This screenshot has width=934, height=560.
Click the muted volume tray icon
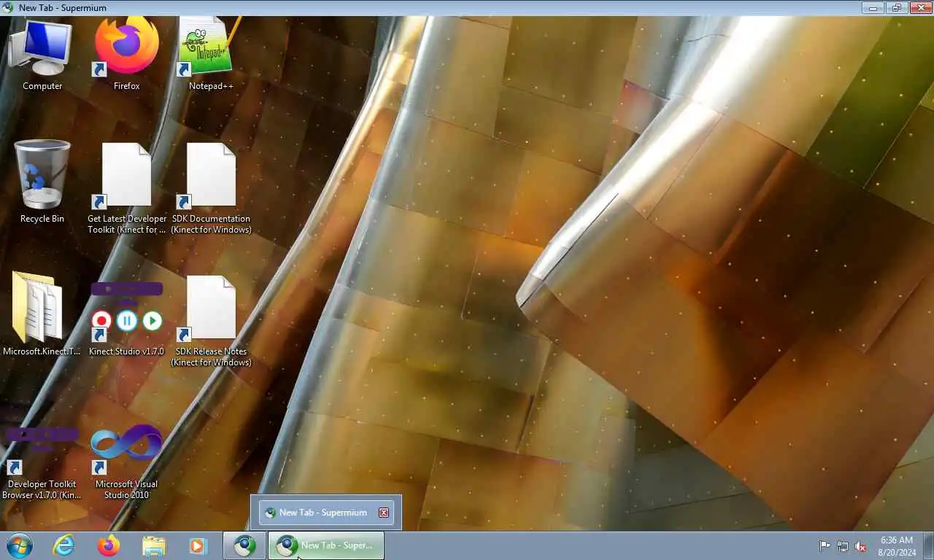point(860,546)
